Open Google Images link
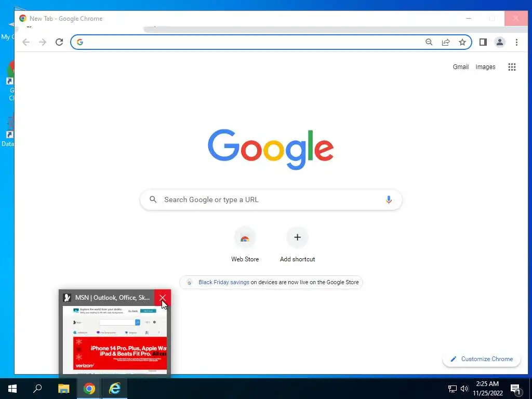 point(485,67)
